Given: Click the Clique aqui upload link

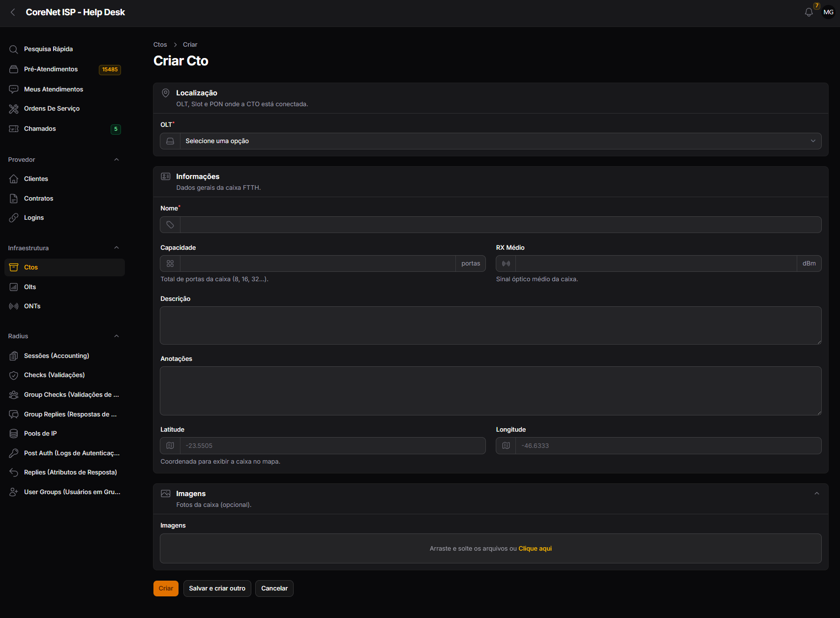Looking at the screenshot, I should click(x=535, y=549).
